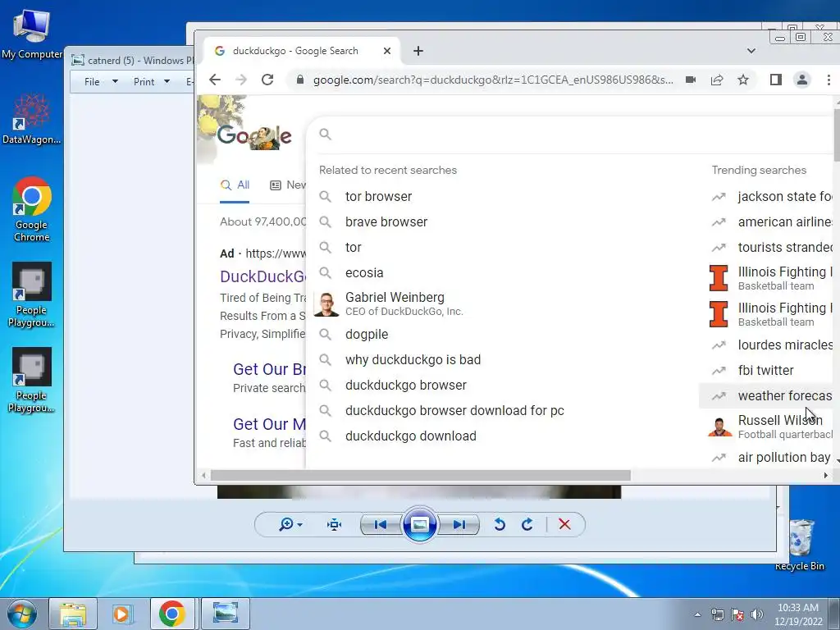Open the 'Get Our M...' sitelink
This screenshot has height=630, width=840.
click(x=269, y=424)
